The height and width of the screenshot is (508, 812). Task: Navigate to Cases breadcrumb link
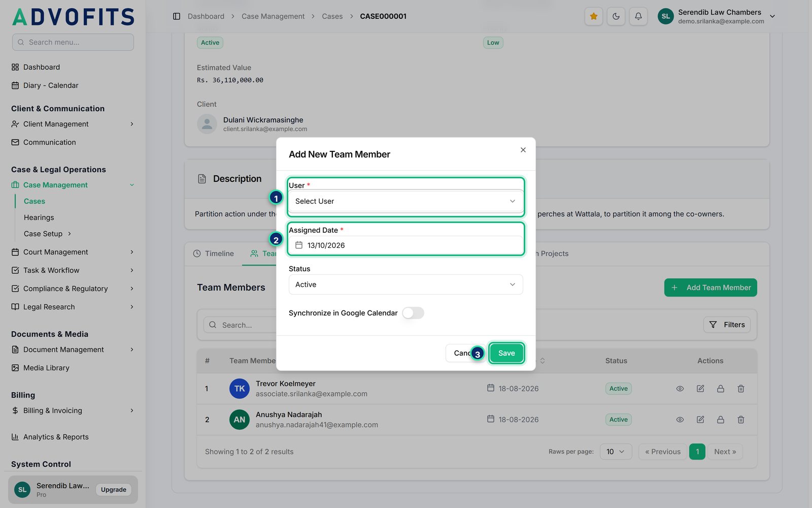(x=332, y=16)
